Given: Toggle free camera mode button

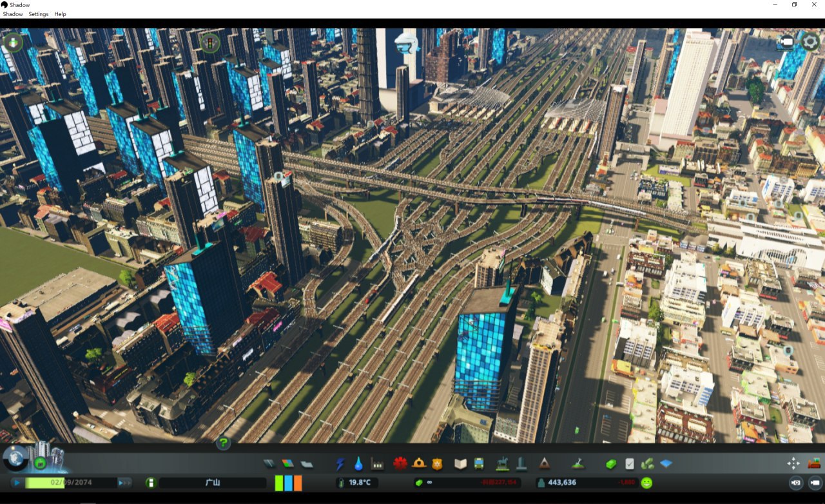Looking at the screenshot, I should 815,482.
